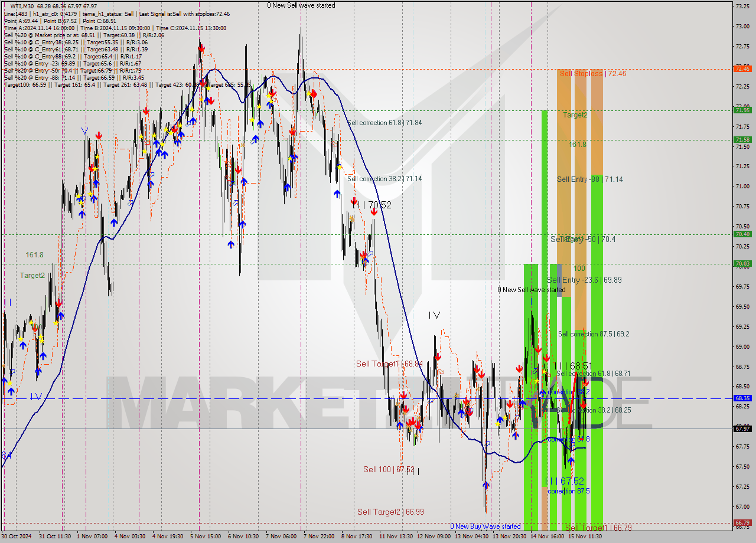
Task: Click the '14 Nov 16:00' time label
Action: click(546, 537)
